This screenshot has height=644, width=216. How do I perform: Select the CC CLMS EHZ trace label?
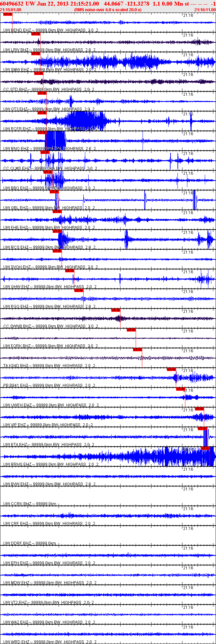pyautogui.click(x=50, y=168)
